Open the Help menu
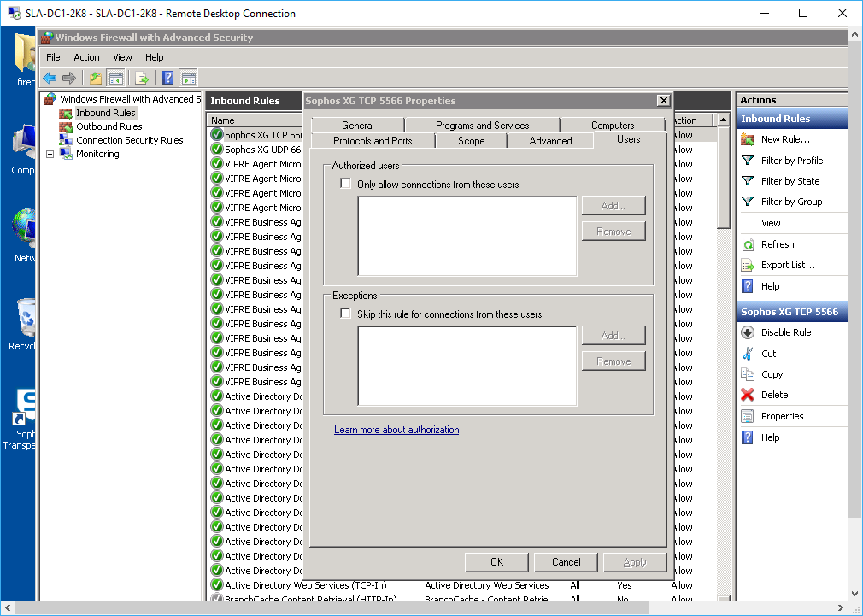This screenshot has height=616, width=863. tap(154, 57)
